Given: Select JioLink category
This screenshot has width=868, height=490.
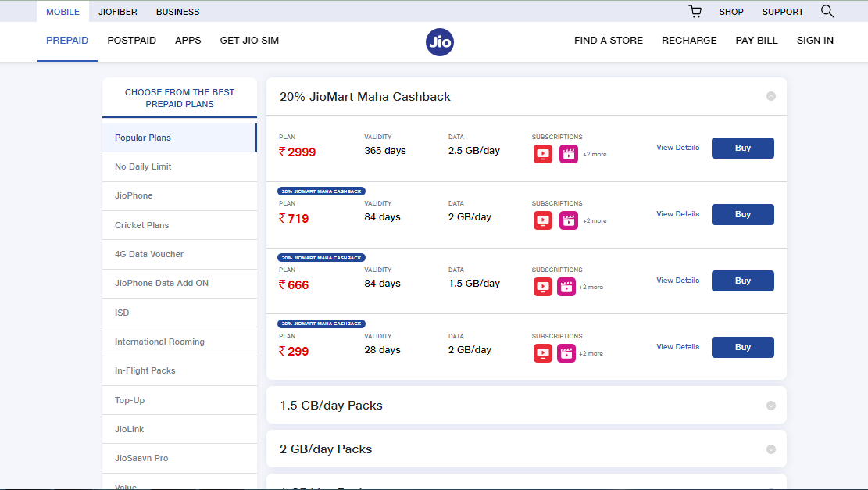Looking at the screenshot, I should point(180,429).
